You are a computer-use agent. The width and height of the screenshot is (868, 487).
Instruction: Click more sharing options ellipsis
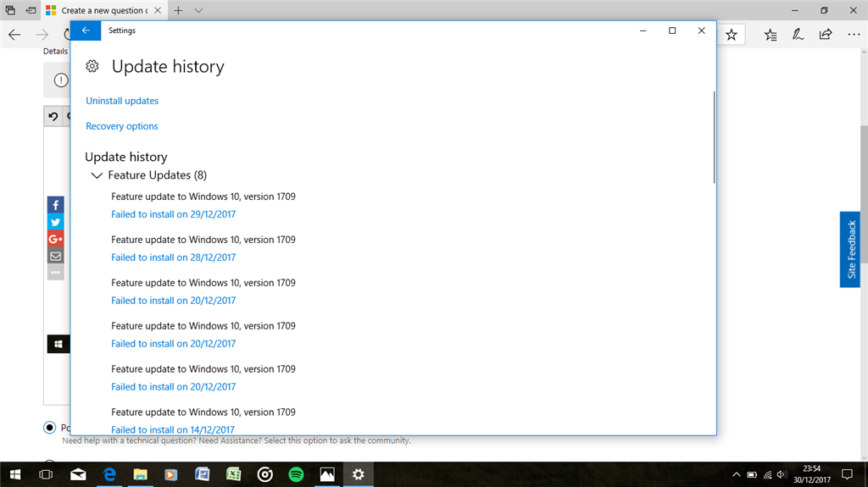click(x=55, y=272)
